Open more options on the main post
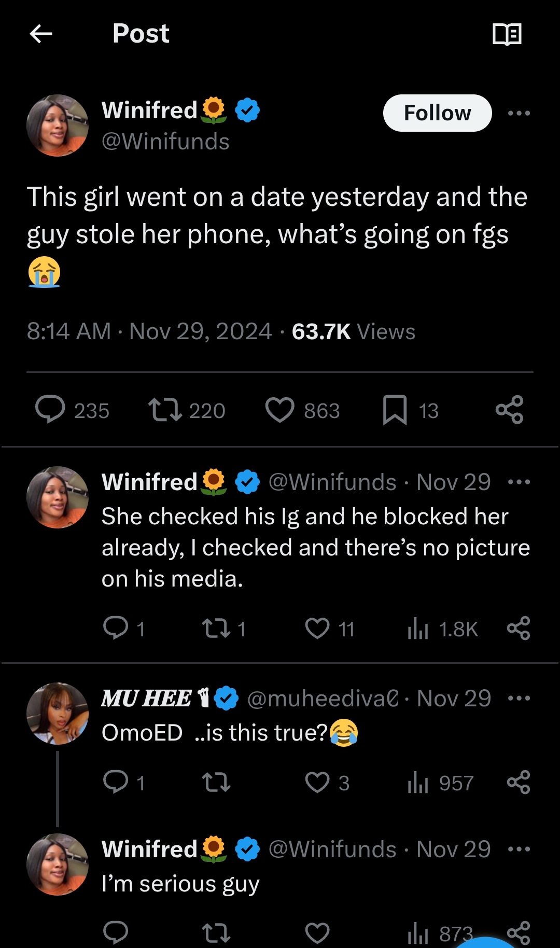 click(519, 113)
